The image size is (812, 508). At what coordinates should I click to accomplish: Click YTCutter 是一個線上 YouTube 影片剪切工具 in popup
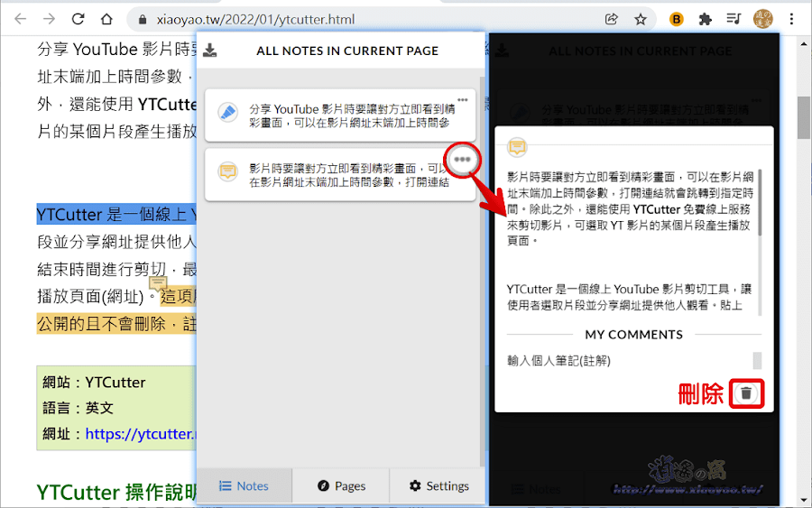618,289
